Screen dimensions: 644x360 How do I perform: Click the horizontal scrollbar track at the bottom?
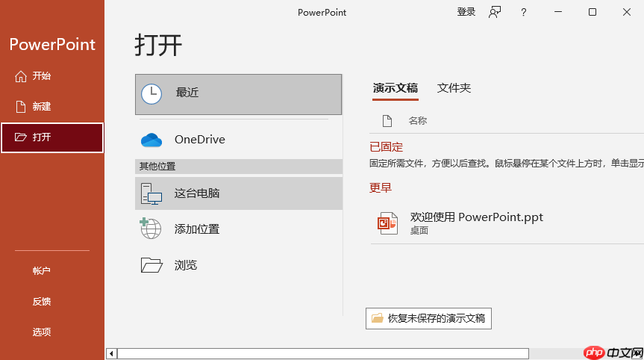[322, 353]
